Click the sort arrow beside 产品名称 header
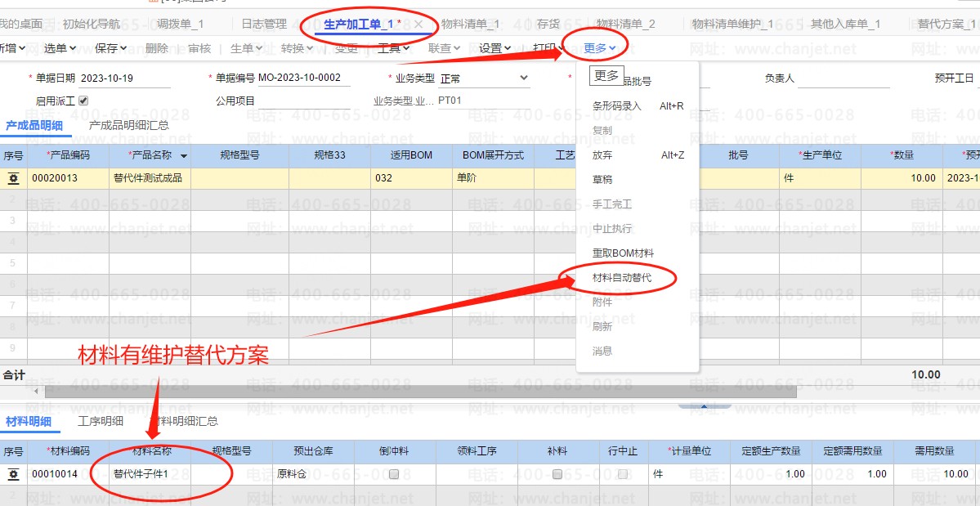 pos(184,155)
